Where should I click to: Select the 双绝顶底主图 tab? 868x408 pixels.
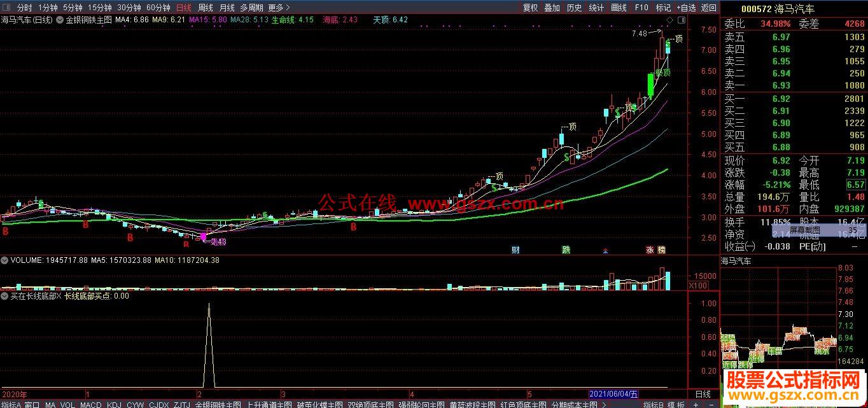point(371,404)
